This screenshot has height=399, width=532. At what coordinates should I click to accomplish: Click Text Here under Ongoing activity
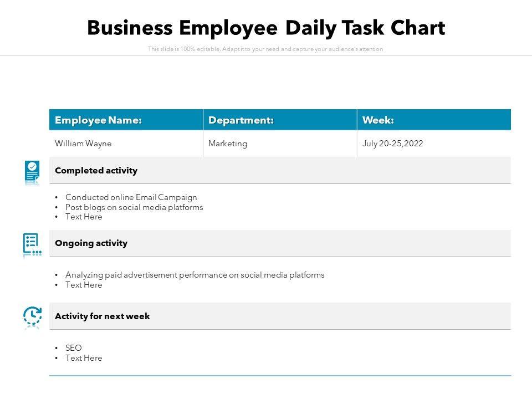click(x=84, y=285)
